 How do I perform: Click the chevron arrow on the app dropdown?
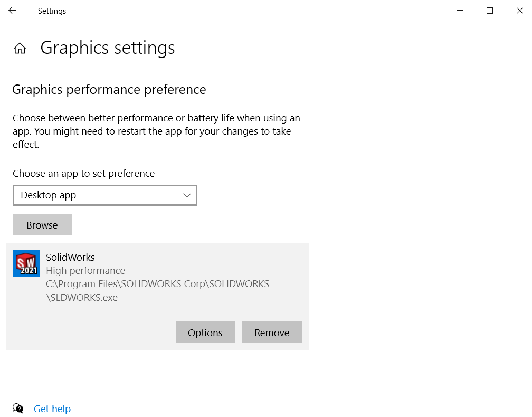pos(187,195)
